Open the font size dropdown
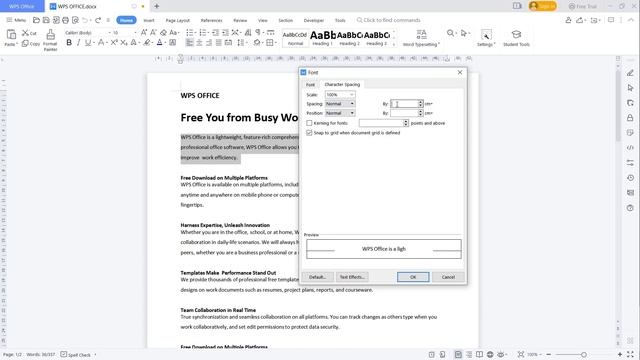 136,33
